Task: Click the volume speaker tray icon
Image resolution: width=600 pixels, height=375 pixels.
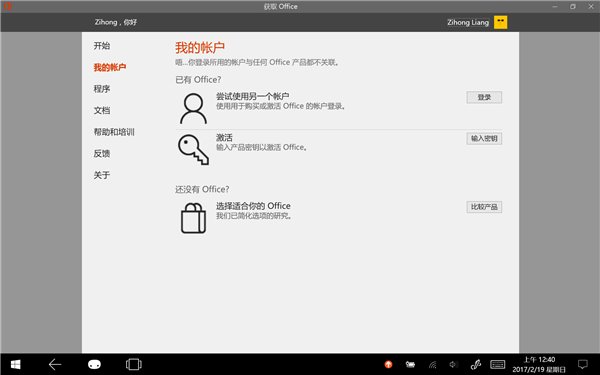Action: [x=453, y=365]
